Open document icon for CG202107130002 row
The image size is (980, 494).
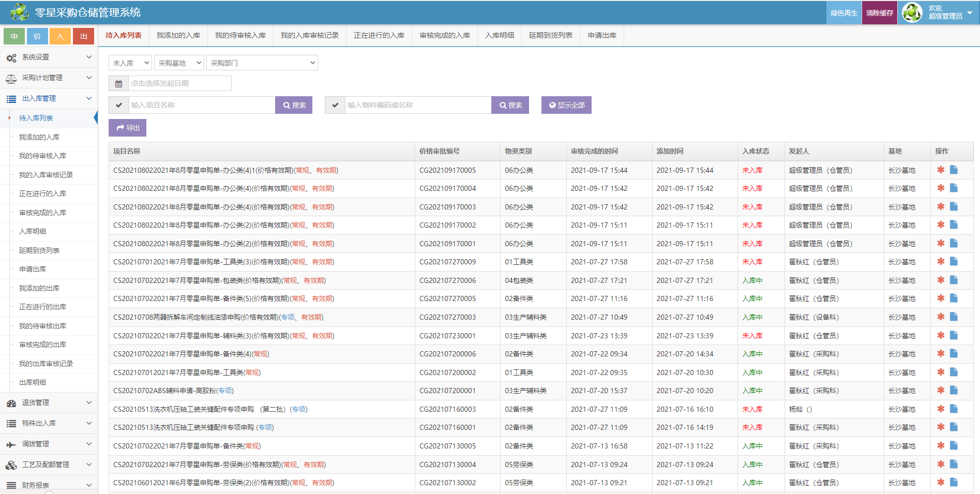pos(954,482)
